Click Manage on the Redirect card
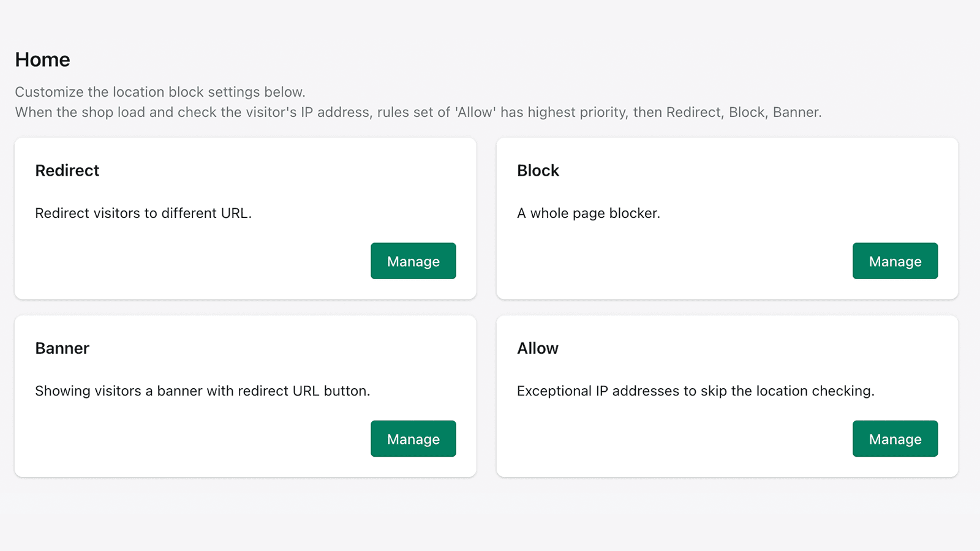This screenshot has width=980, height=551. coord(413,261)
